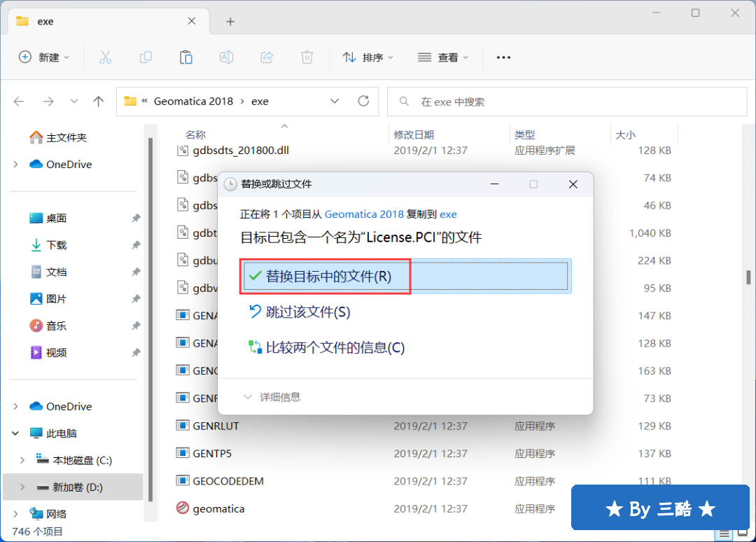Viewport: 756px width, 542px height.
Task: Select the GENRLUT application icon
Action: [x=182, y=426]
